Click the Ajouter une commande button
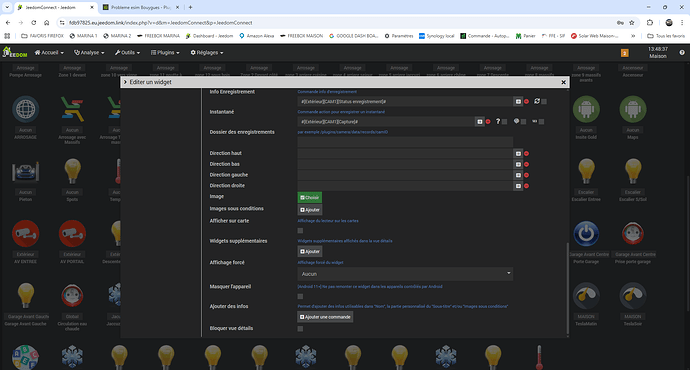Screen dimensions: 690x370 325,317
